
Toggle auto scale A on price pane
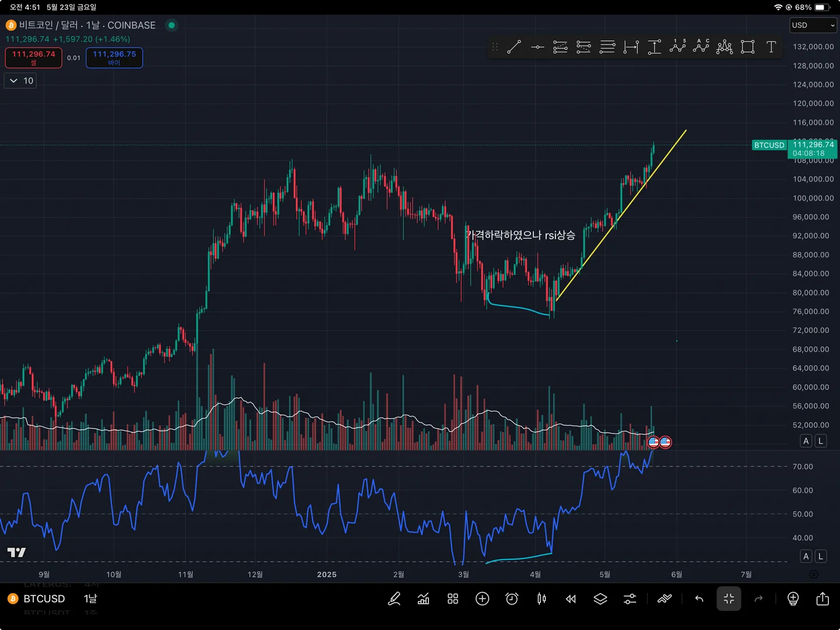(x=806, y=441)
